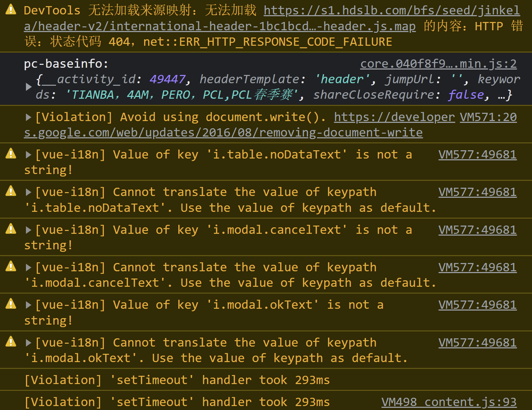
Task: Open VM577:49681 next to the noDataText warning
Action: [x=477, y=153]
